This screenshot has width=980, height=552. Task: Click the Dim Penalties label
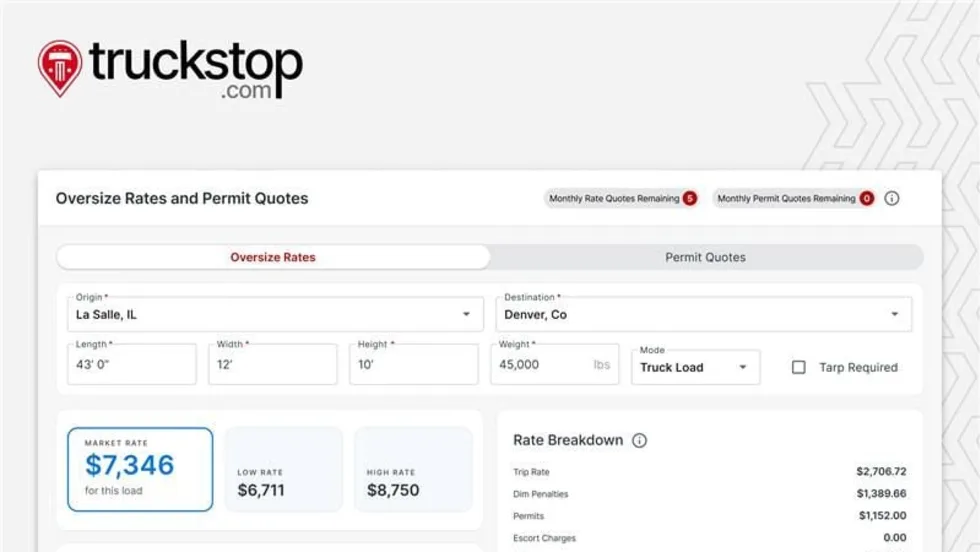541,494
